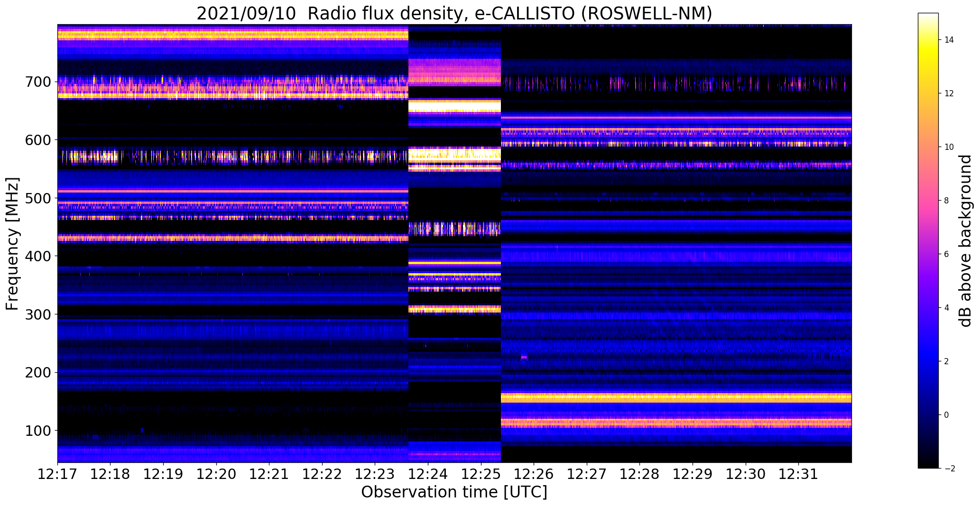The height and width of the screenshot is (506, 980).
Task: Click the plot title mentioning e-CALLISTO (ROSWELL-NM)
Action: tap(454, 13)
